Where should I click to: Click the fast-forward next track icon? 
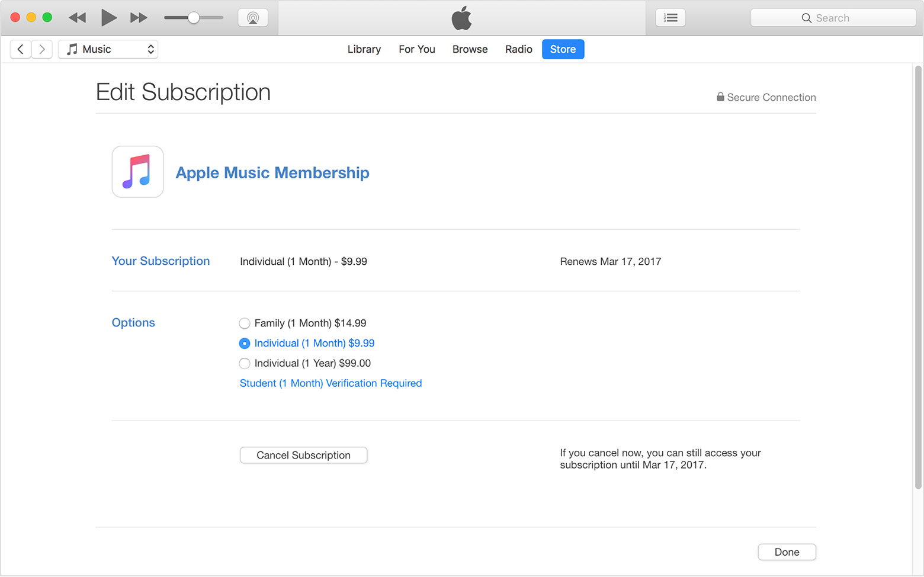coord(139,18)
